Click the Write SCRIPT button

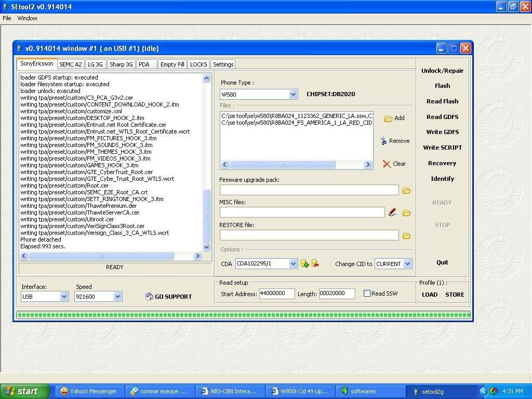tap(443, 148)
